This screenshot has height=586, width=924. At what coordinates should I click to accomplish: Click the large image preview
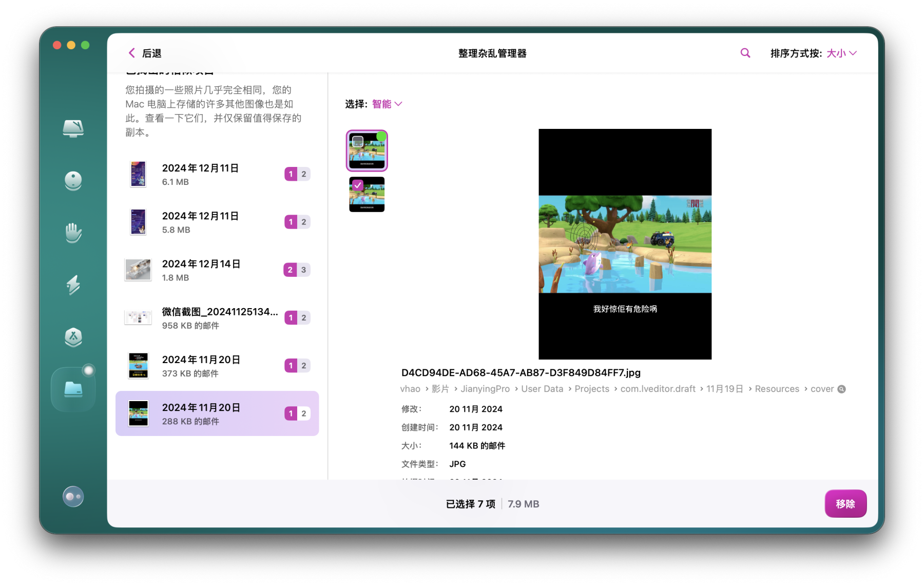pyautogui.click(x=625, y=244)
